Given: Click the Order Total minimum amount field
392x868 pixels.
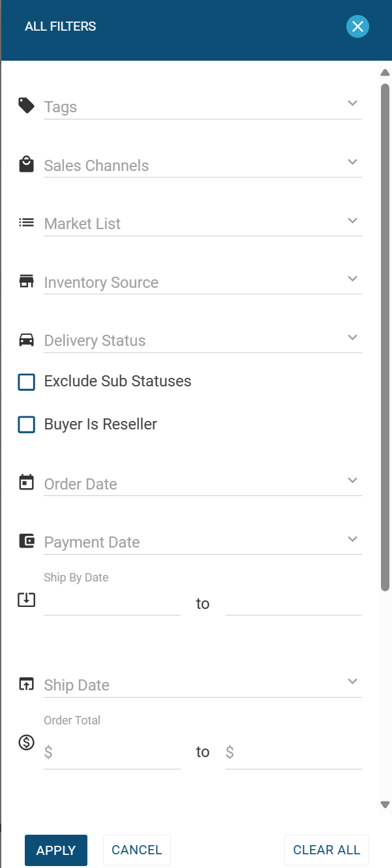Looking at the screenshot, I should [112, 752].
